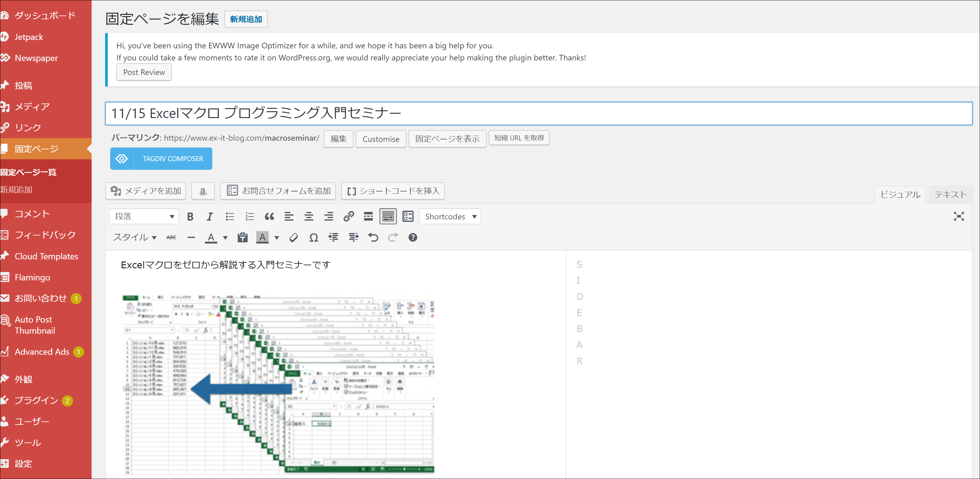Viewport: 980px width, 479px height.
Task: Insert a numbered list
Action: click(249, 217)
